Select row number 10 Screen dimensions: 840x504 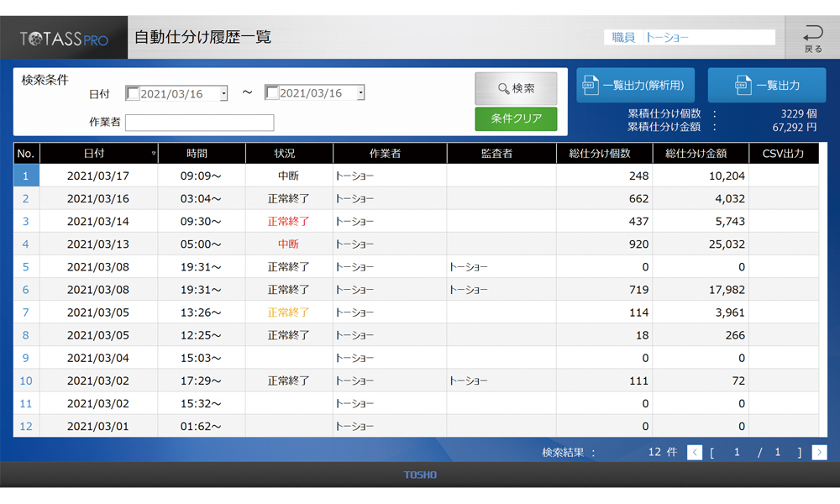(26, 381)
